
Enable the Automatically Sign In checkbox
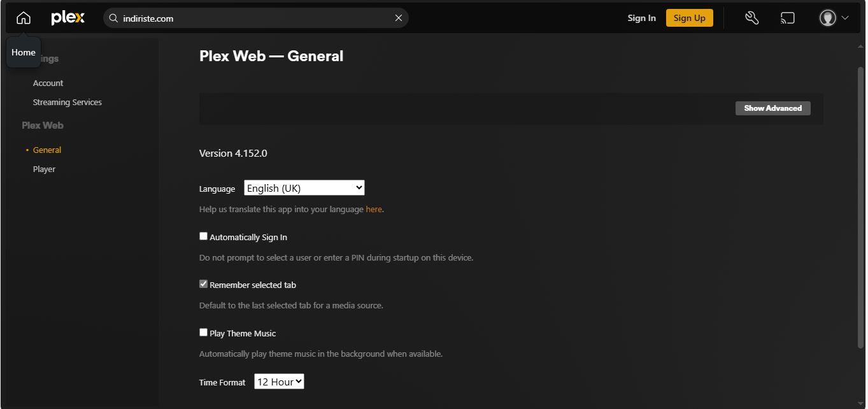204,236
